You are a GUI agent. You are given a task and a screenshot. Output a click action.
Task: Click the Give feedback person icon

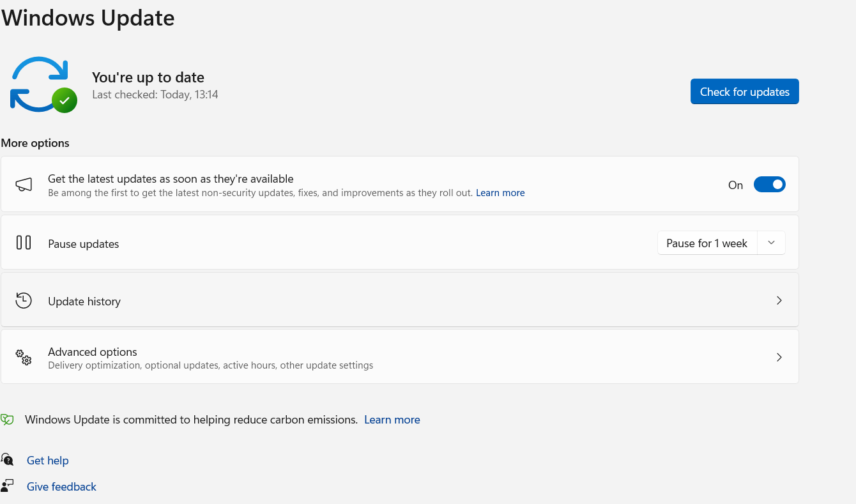point(7,485)
